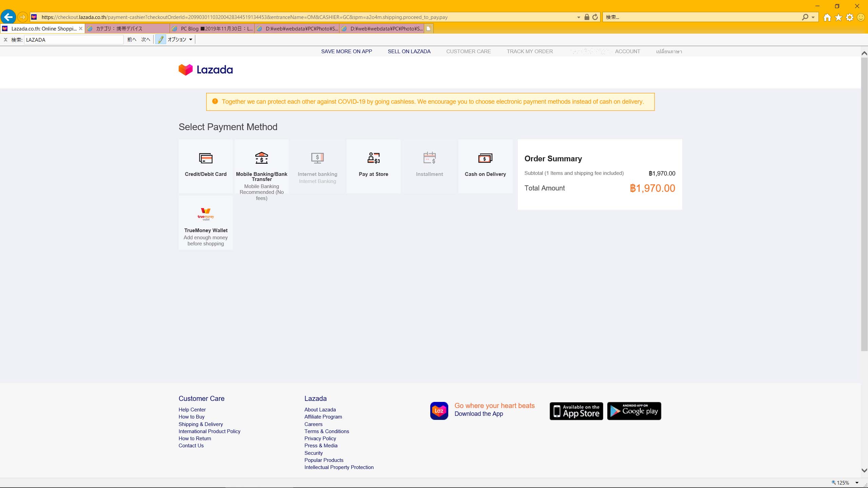This screenshot has height=488, width=868.
Task: Open How to Buy footer link
Action: click(x=191, y=417)
